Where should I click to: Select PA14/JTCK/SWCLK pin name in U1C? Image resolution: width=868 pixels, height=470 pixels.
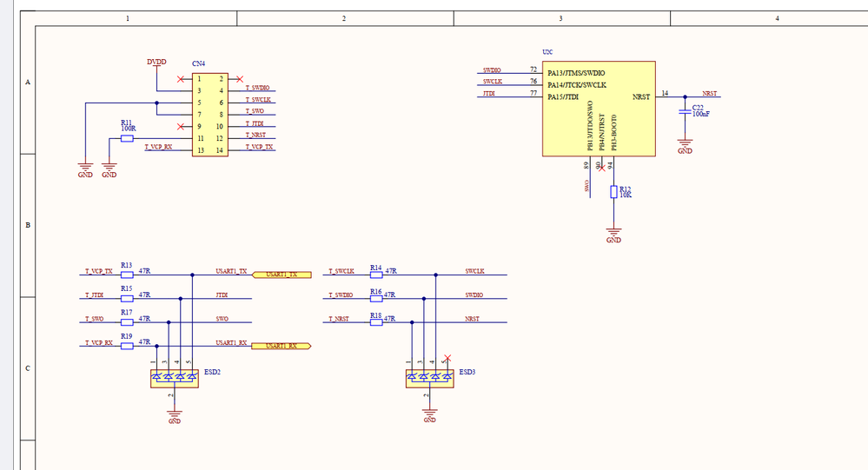(577, 85)
